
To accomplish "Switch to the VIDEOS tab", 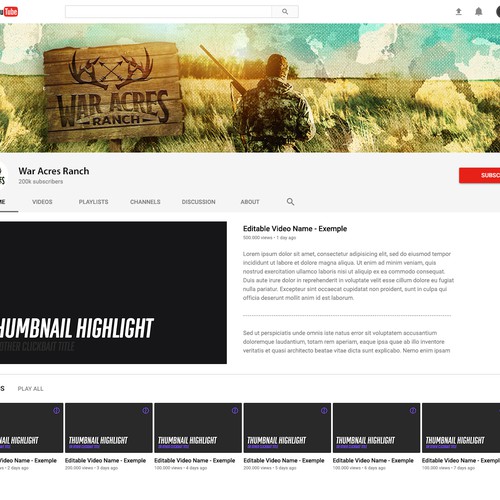I will (42, 202).
